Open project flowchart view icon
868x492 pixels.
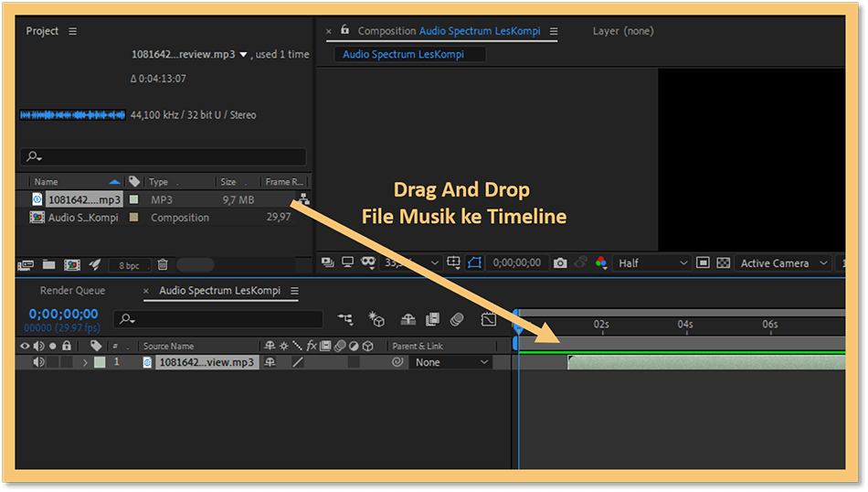(304, 199)
